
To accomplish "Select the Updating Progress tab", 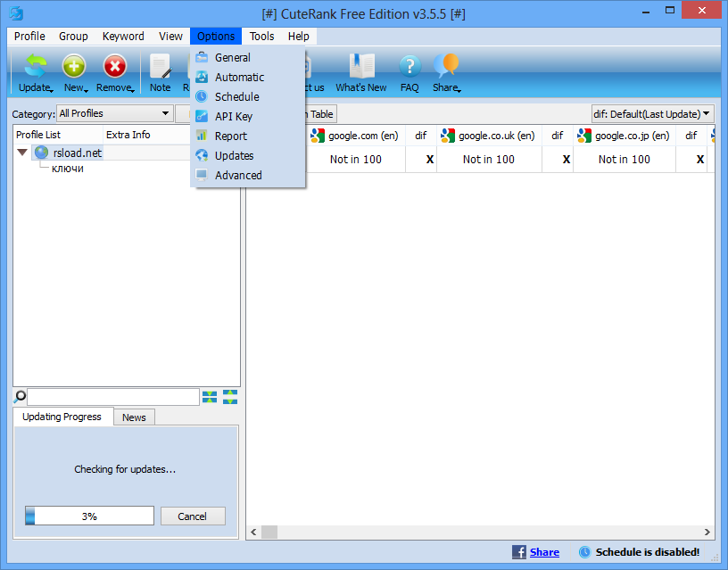I will 62,417.
